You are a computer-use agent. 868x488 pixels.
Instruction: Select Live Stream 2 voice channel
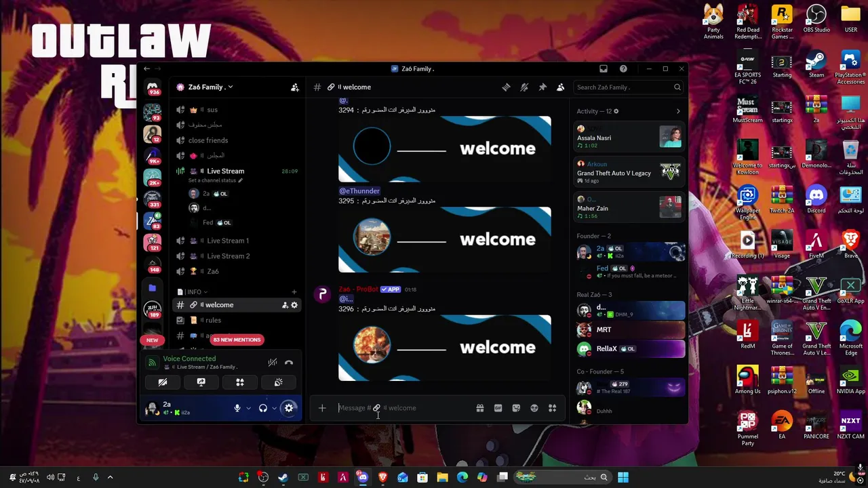[237, 256]
